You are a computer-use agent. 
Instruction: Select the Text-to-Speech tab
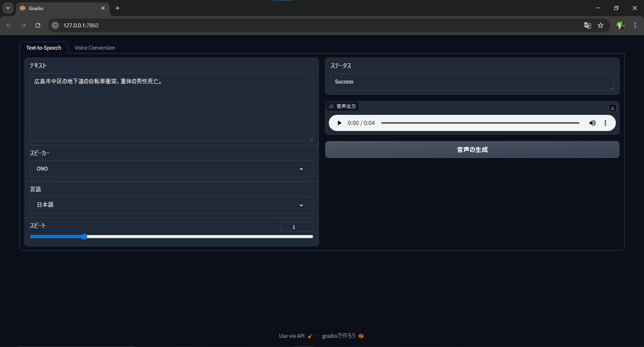(x=44, y=48)
